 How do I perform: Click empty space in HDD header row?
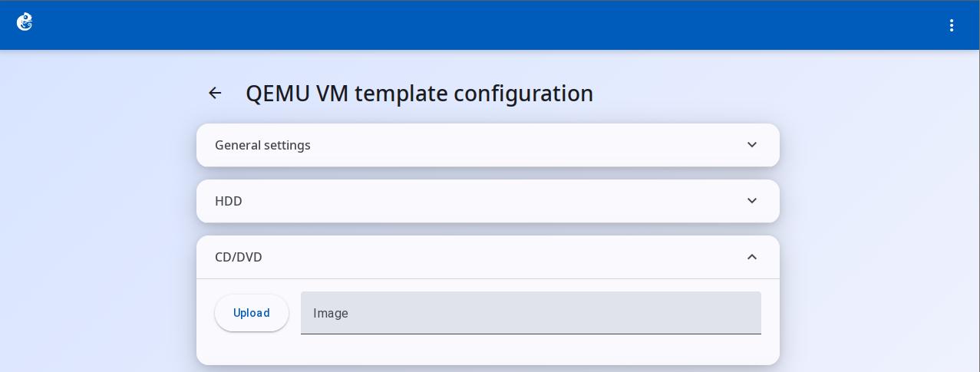[x=491, y=201]
